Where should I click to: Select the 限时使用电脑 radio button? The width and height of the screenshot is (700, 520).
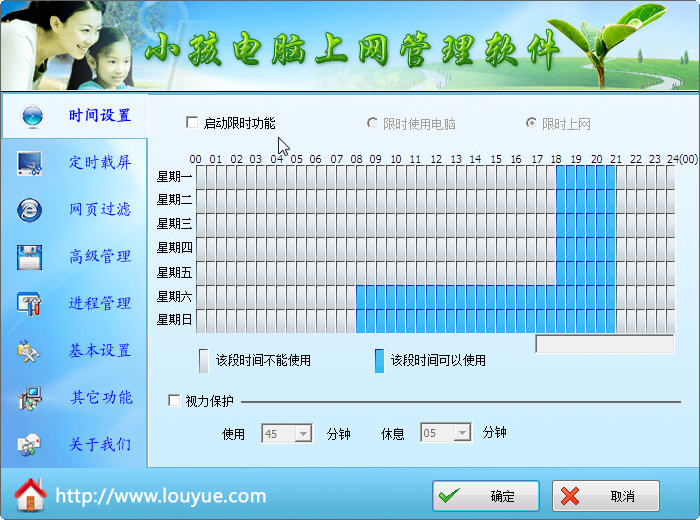[371, 123]
